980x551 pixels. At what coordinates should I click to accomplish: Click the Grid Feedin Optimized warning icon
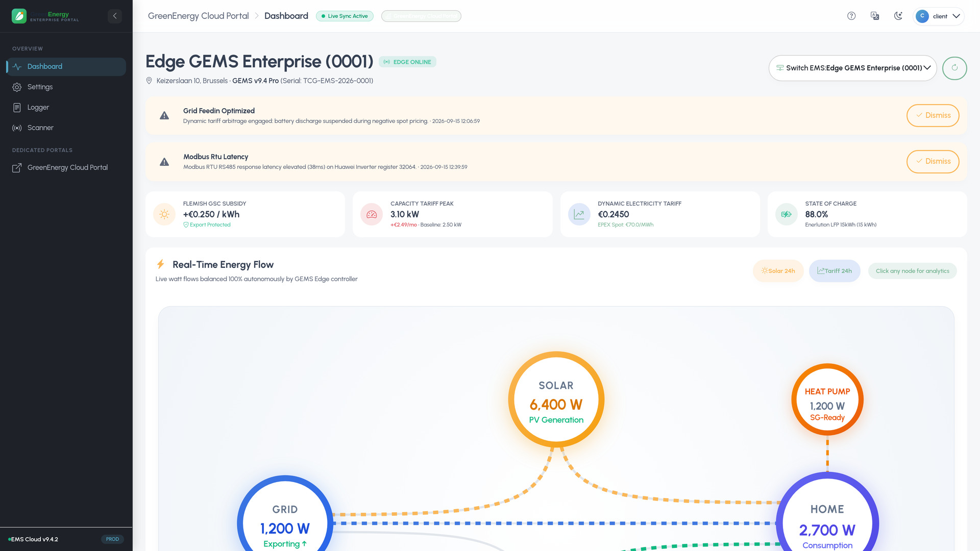click(x=164, y=116)
